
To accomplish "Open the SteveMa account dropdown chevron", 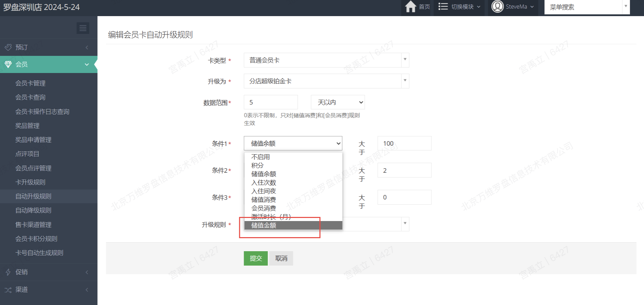I will [x=532, y=7].
